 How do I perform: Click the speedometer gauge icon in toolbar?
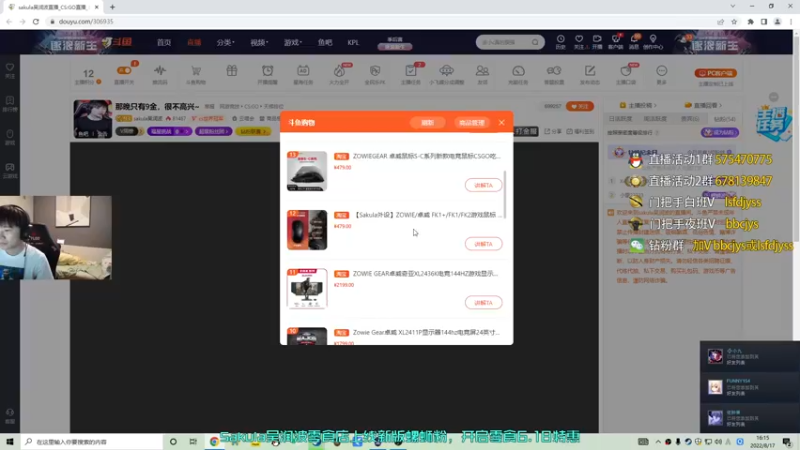coord(518,71)
